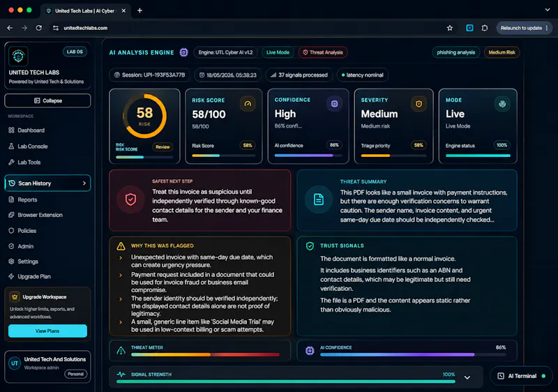
Task: Click the Review badge on risk card
Action: click(163, 147)
